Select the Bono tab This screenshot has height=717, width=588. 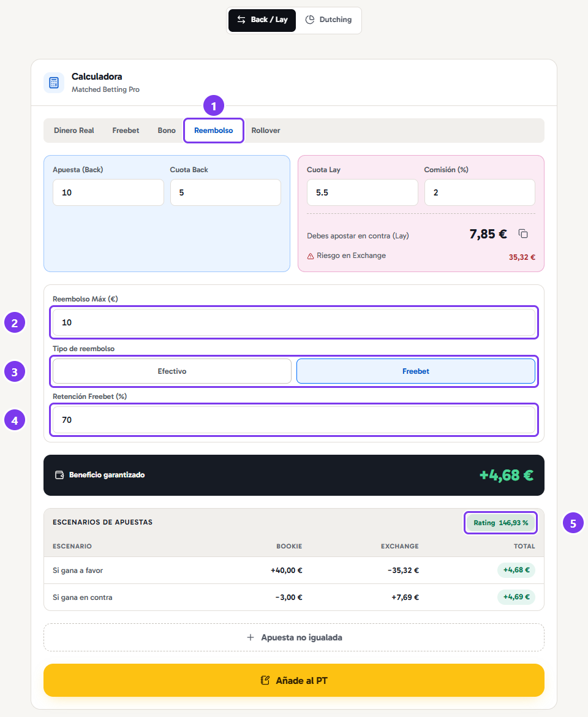(x=167, y=131)
